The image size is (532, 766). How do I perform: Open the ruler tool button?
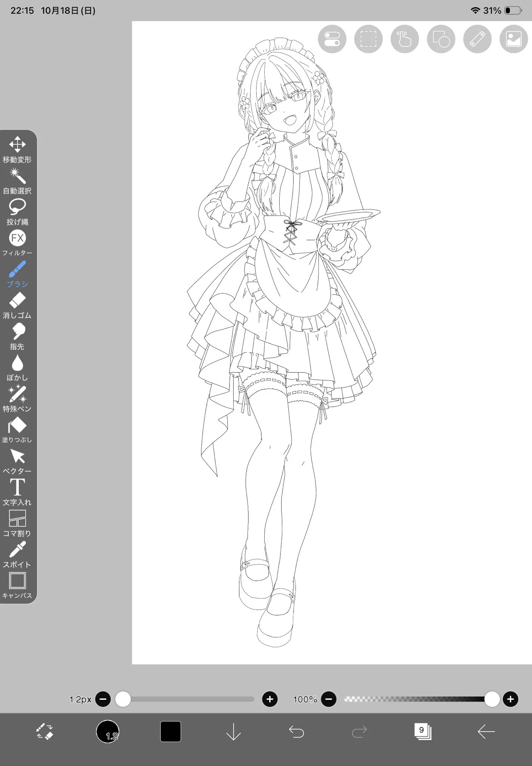point(477,39)
